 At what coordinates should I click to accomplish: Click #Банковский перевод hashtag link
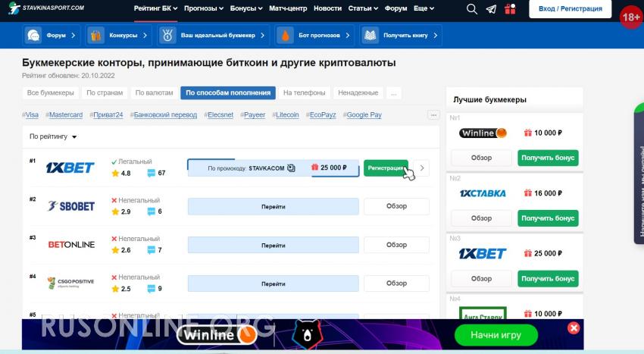pos(164,115)
